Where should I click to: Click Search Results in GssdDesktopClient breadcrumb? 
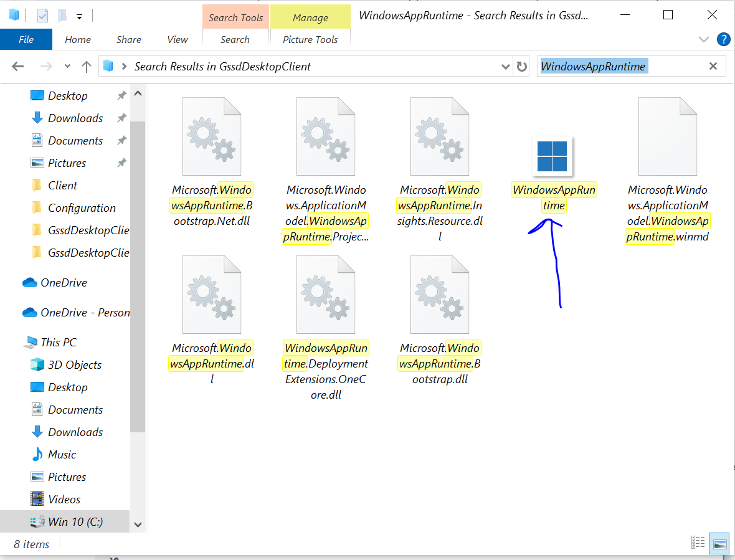tap(222, 67)
